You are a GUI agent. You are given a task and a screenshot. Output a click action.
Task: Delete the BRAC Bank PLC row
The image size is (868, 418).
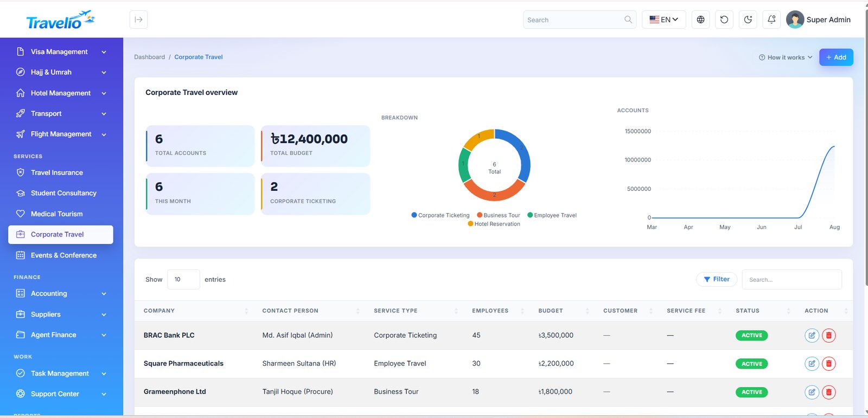tap(828, 335)
